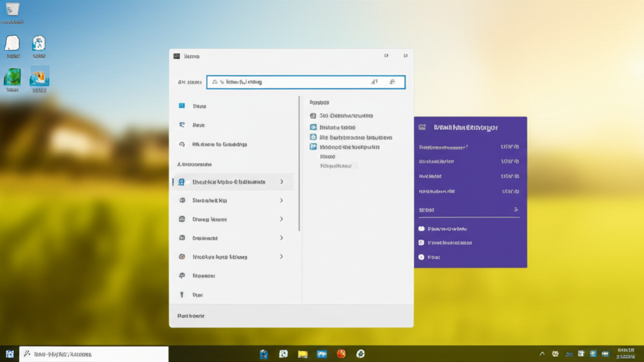The image size is (644, 362).
Task: Expand the highlighted left list item chevron
Action: pyautogui.click(x=281, y=182)
